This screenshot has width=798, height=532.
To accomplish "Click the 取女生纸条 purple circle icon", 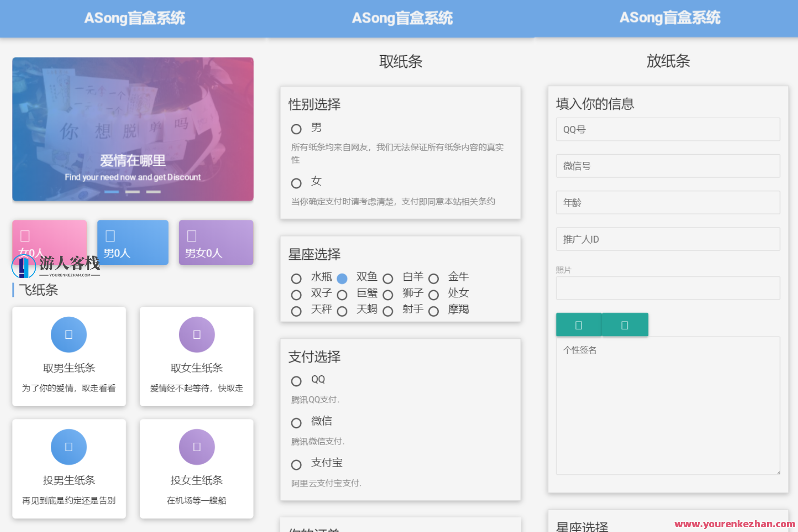I will pos(196,334).
